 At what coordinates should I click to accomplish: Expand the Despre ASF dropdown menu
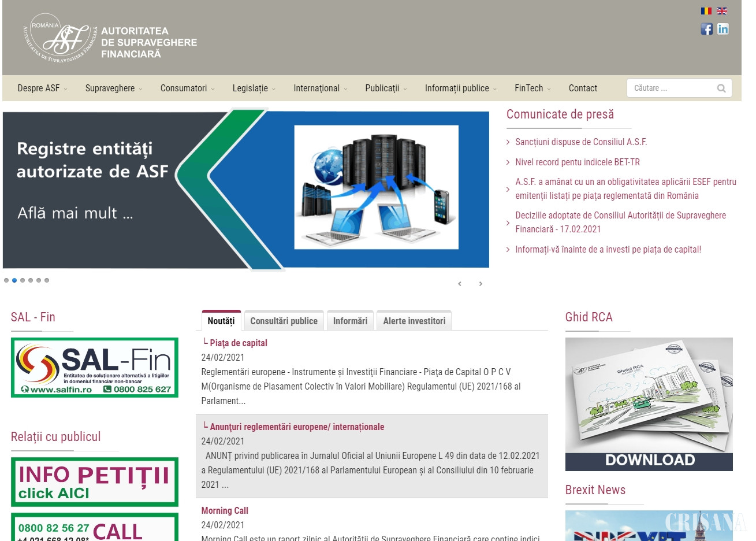coord(42,88)
